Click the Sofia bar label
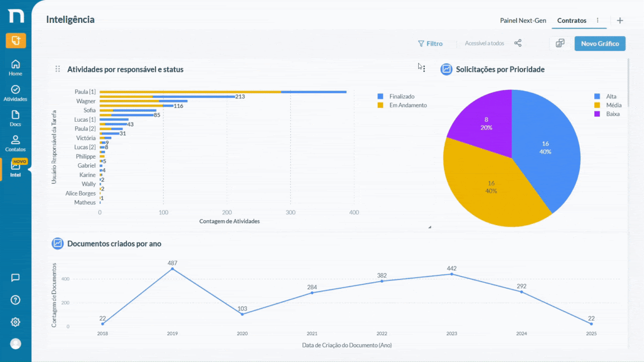Screen dimensions: 644x362 (89, 110)
